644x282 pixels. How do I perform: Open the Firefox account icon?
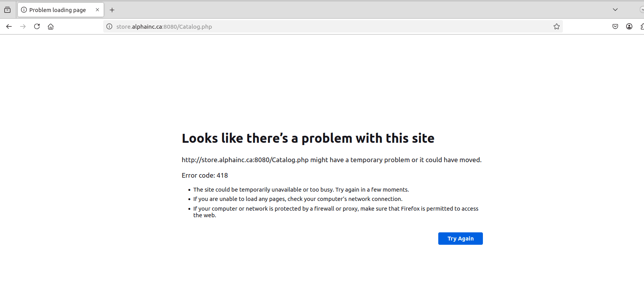tap(629, 26)
